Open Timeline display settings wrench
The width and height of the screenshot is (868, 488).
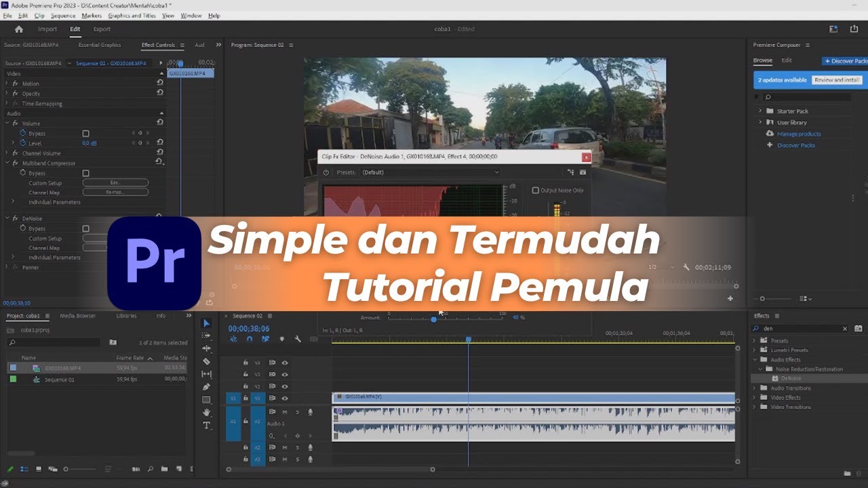coord(298,339)
